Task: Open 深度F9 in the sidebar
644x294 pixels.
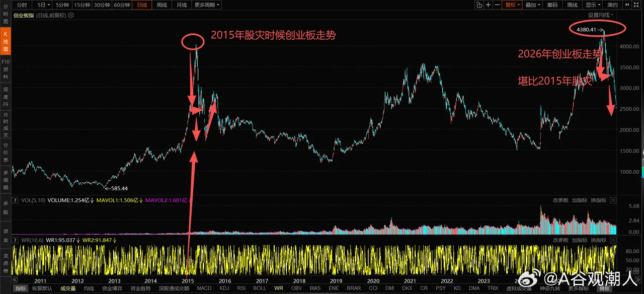Action: point(6,97)
